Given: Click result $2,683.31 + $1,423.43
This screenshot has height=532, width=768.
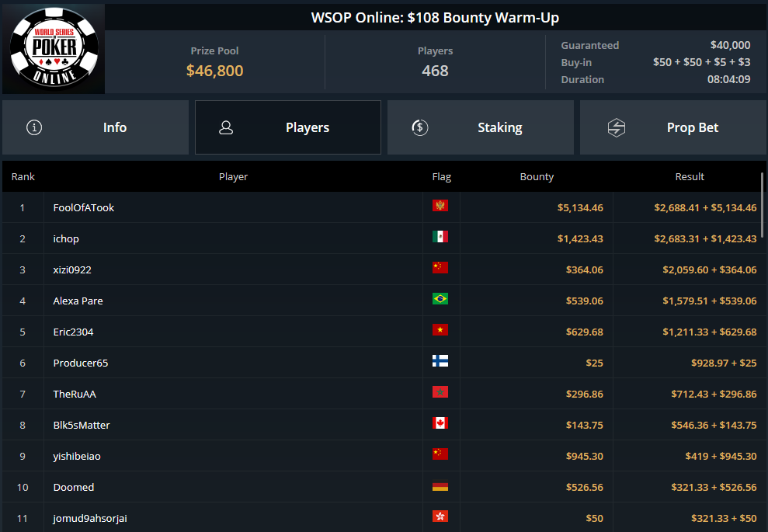Looking at the screenshot, I should (x=705, y=239).
